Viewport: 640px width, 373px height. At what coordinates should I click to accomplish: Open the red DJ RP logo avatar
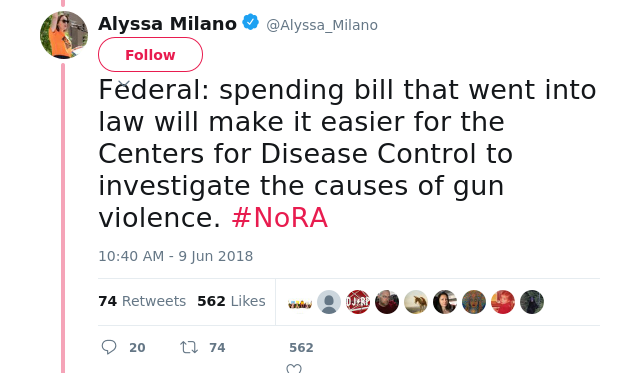(358, 302)
